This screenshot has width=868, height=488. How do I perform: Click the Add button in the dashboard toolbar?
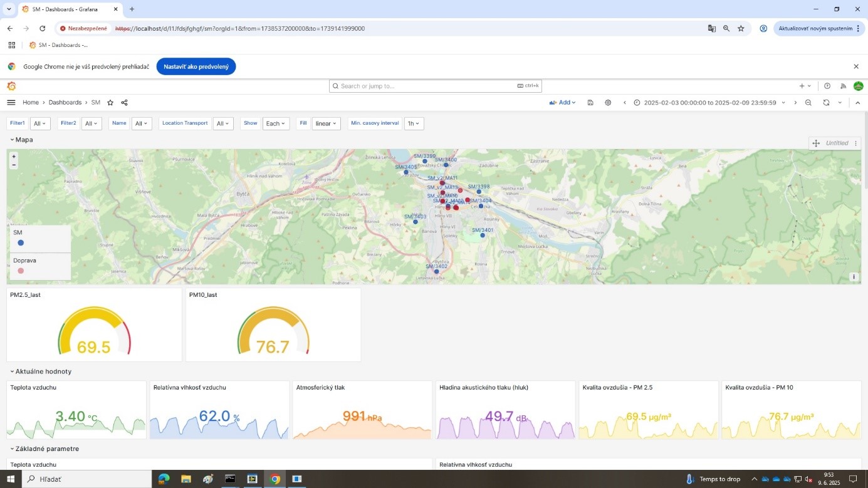pyautogui.click(x=562, y=103)
